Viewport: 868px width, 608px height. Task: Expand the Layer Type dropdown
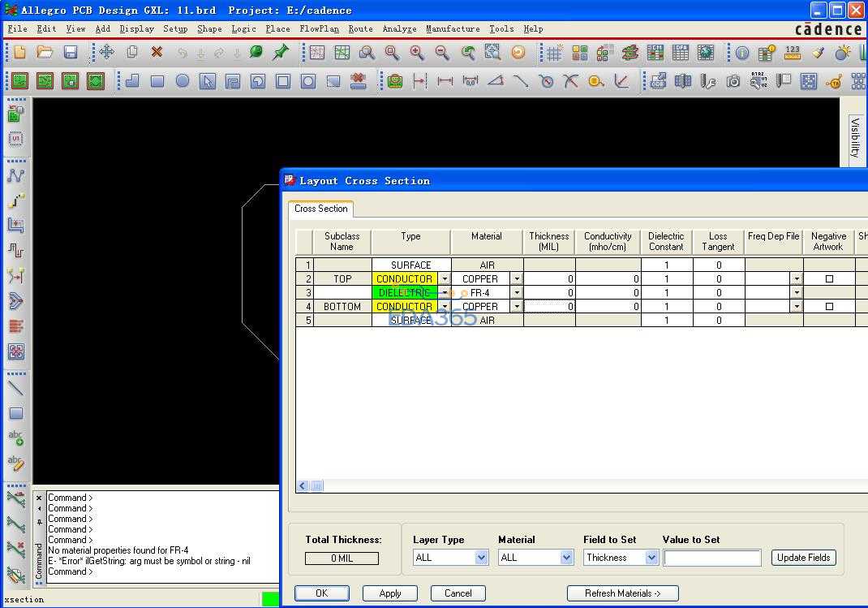coord(481,558)
